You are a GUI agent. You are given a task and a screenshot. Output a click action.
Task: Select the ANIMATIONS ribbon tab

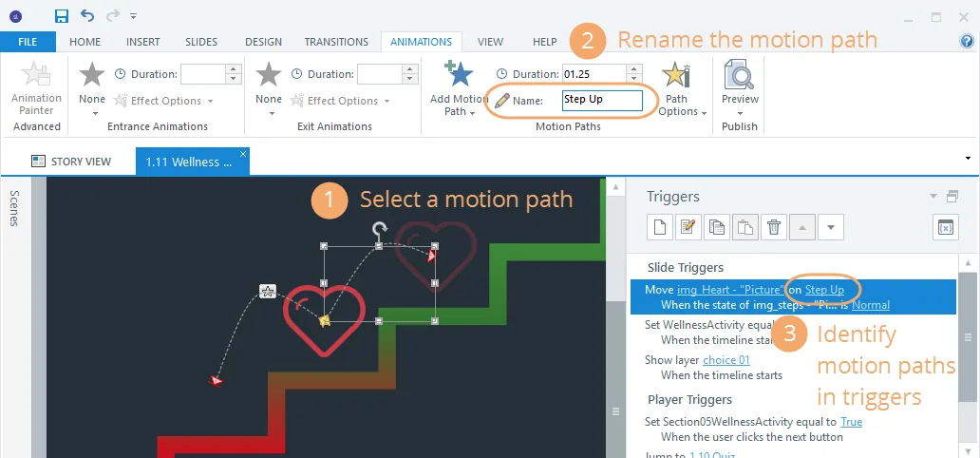pyautogui.click(x=422, y=42)
